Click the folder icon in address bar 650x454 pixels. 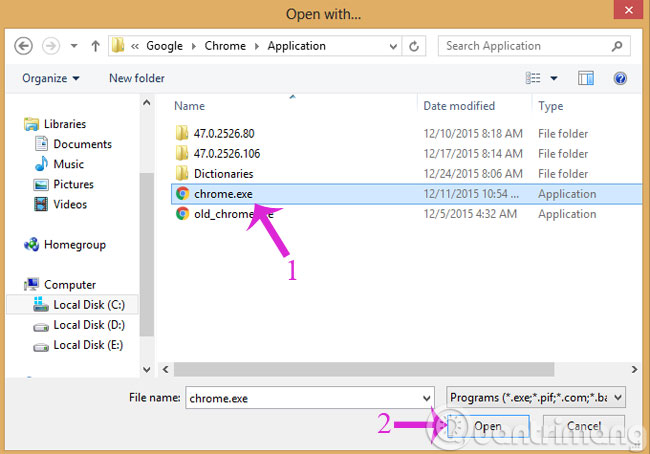click(x=119, y=45)
